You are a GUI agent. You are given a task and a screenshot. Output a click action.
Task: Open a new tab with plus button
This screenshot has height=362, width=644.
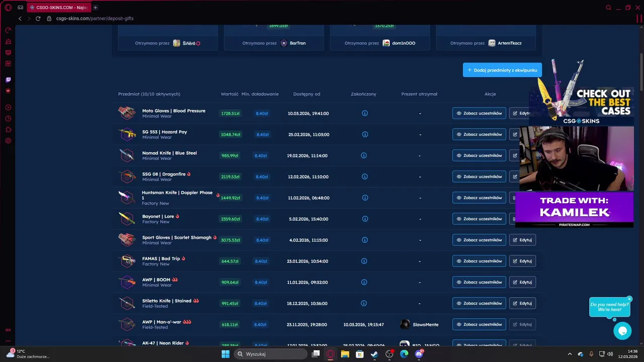96,8
